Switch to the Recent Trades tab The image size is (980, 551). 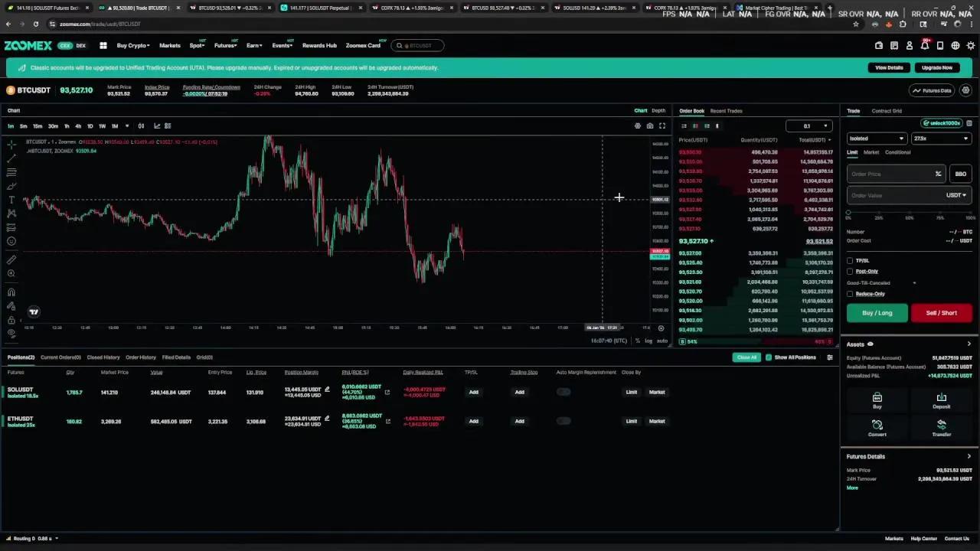(726, 111)
